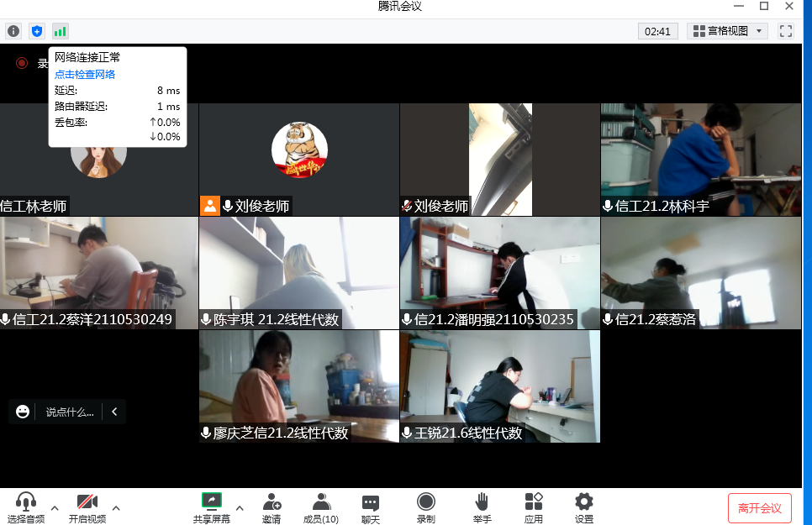Click microphone icon beside 陈宇琪 21.2线性代数
812x525 pixels.
206,319
